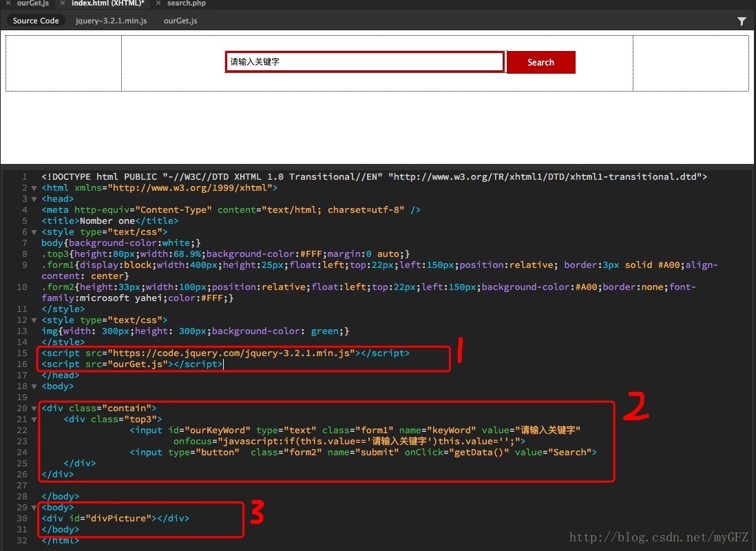
Task: Click the .top3 CSS rule on line 8
Action: (226, 253)
